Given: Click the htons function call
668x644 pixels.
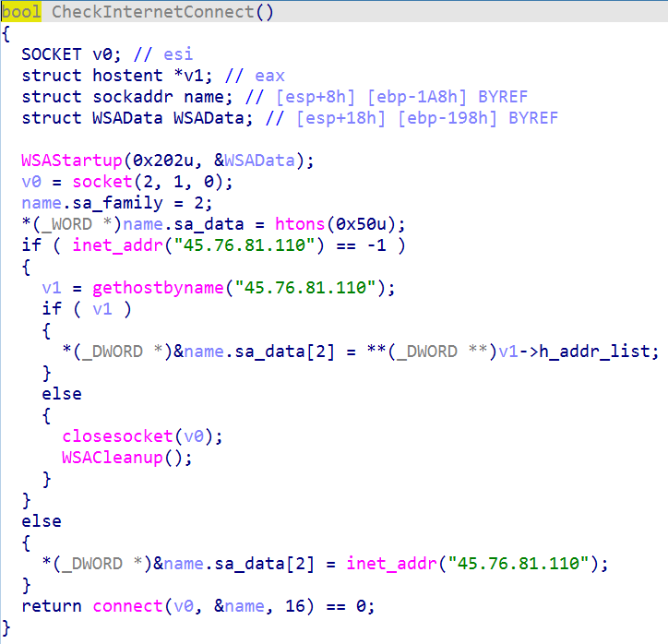Looking at the screenshot, I should [x=300, y=224].
